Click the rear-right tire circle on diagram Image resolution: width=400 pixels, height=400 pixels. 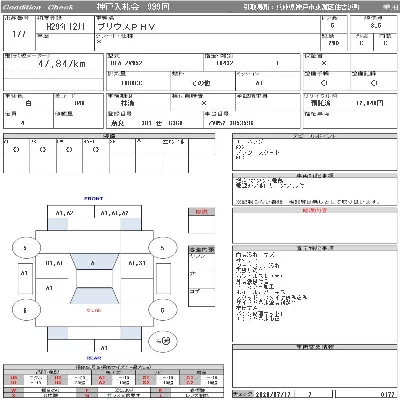[x=162, y=310]
